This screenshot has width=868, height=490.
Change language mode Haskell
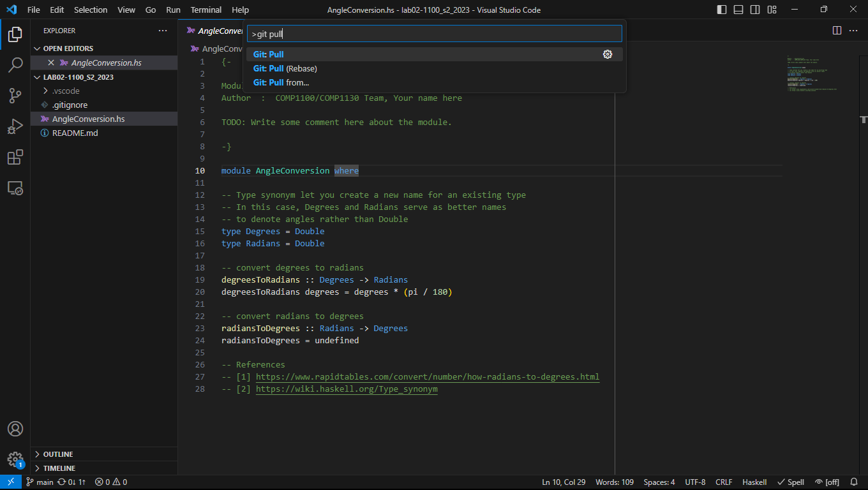[754, 482]
